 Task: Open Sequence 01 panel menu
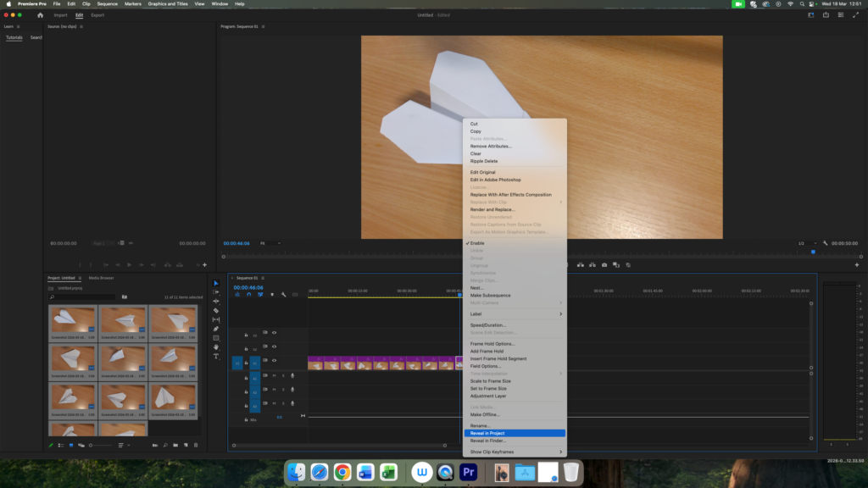[263, 278]
